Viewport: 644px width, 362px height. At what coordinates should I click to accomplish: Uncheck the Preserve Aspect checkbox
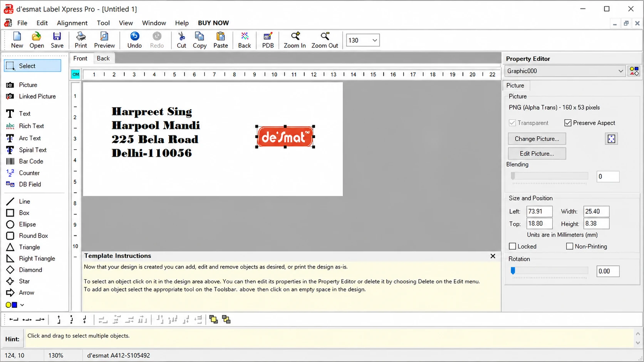568,123
